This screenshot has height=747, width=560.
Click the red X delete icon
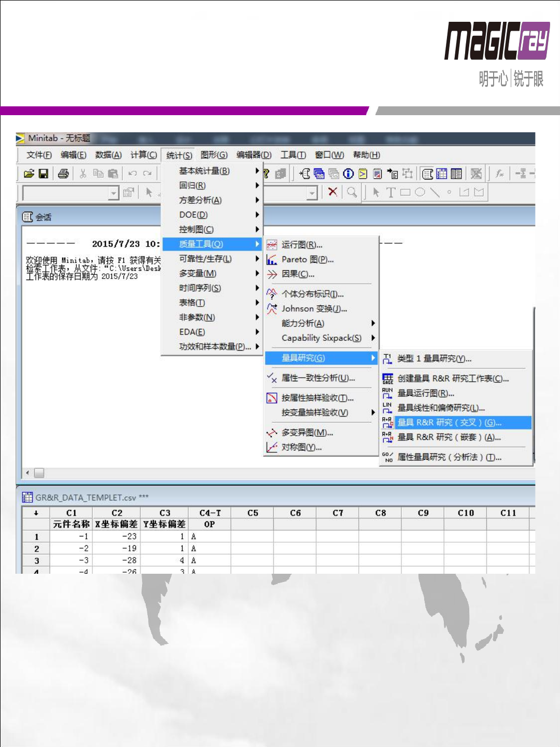click(x=333, y=192)
